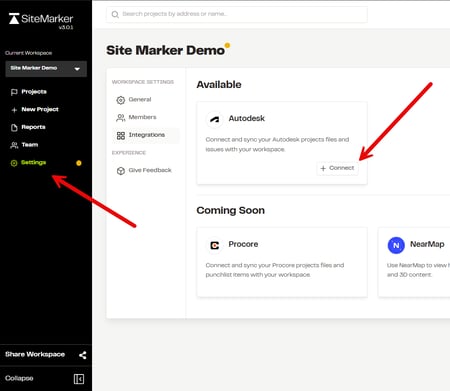450x391 pixels.
Task: Click the Autodesk card title
Action: (247, 118)
